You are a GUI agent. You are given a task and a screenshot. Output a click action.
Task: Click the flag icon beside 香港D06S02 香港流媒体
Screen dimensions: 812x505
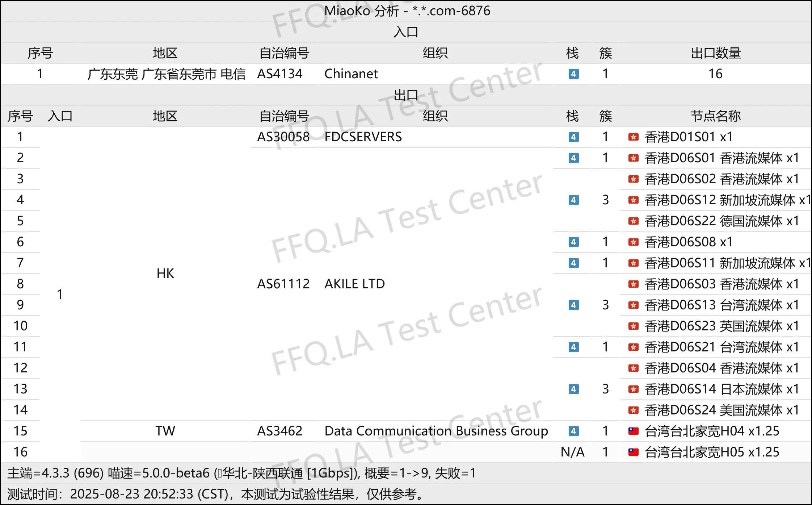coord(633,179)
